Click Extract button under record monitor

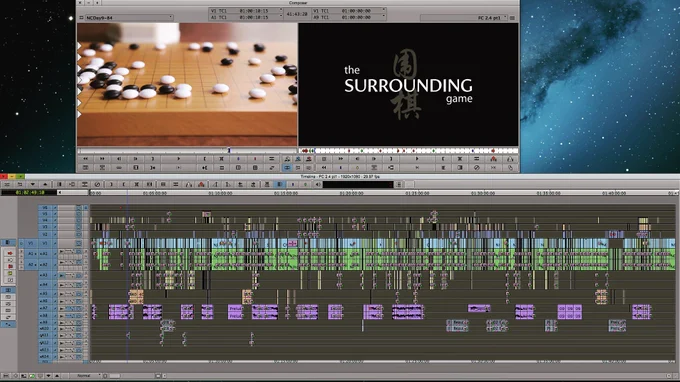510,159
